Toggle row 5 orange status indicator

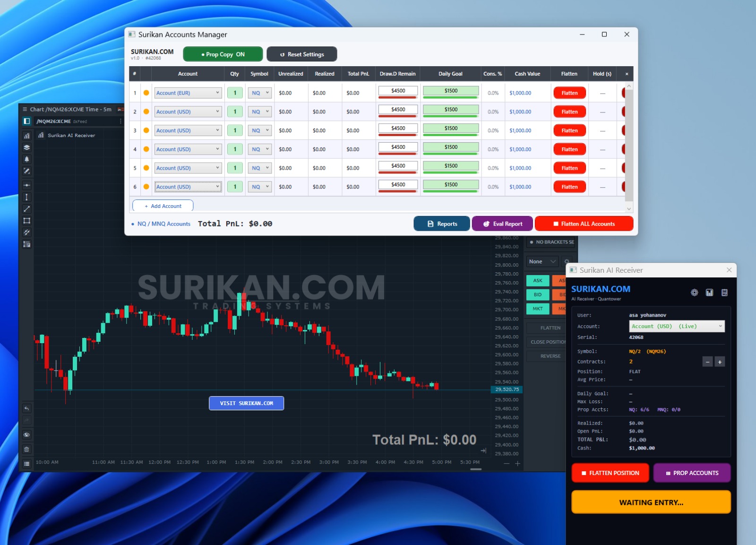pyautogui.click(x=146, y=168)
